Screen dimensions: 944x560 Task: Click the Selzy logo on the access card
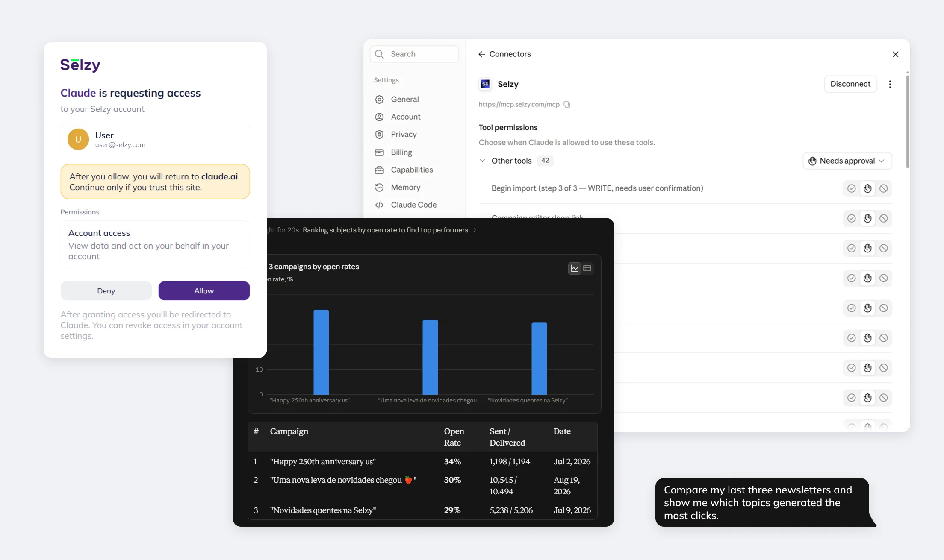coord(80,65)
